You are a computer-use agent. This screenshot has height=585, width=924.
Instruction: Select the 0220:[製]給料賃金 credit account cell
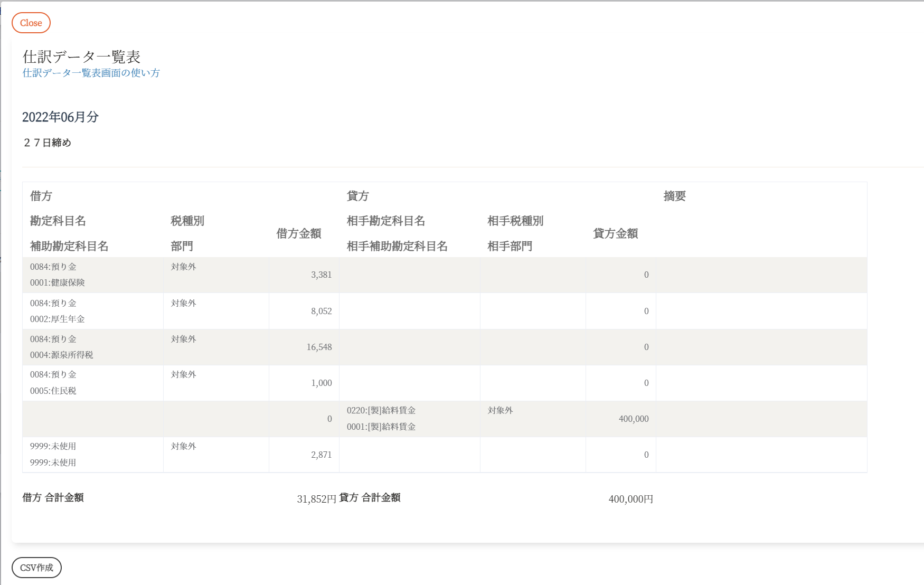pyautogui.click(x=381, y=410)
